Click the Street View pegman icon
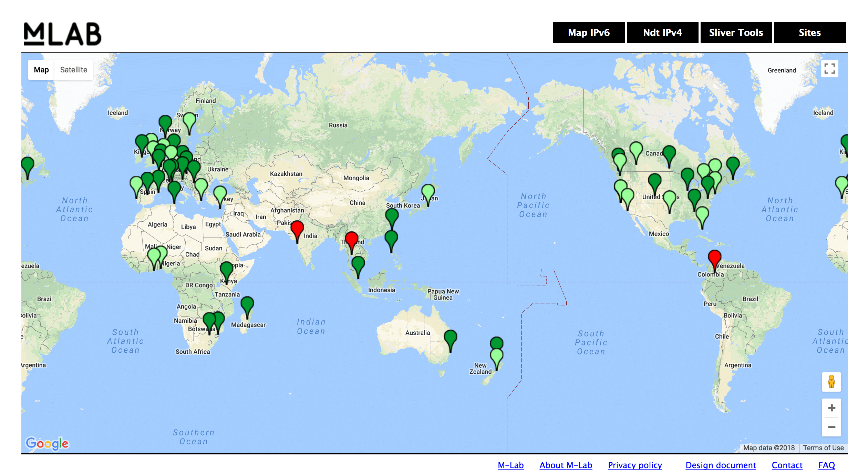868x473 pixels. [x=831, y=382]
